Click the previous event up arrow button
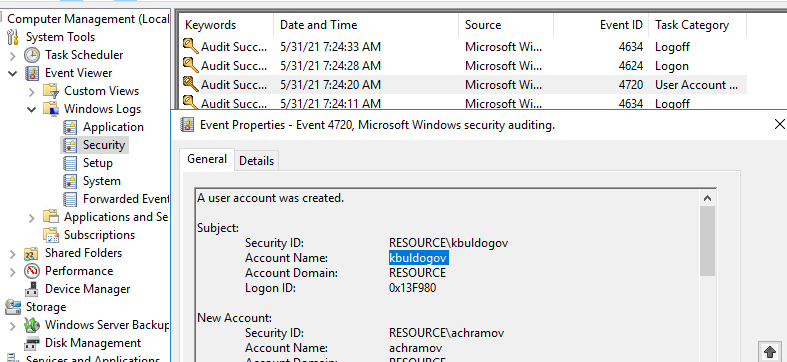787x362 pixels. click(769, 351)
